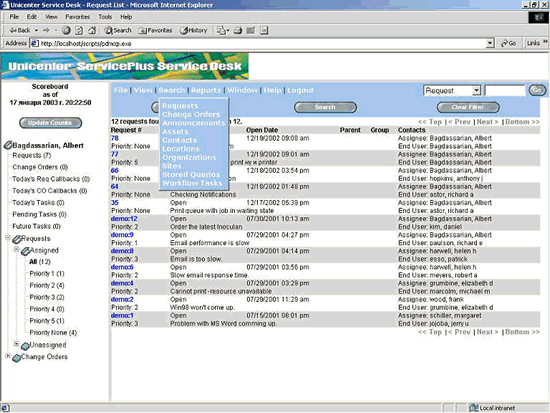Image resolution: width=550 pixels, height=413 pixels.
Task: Click the Unassigned folder icon in tree
Action: pyautogui.click(x=25, y=346)
